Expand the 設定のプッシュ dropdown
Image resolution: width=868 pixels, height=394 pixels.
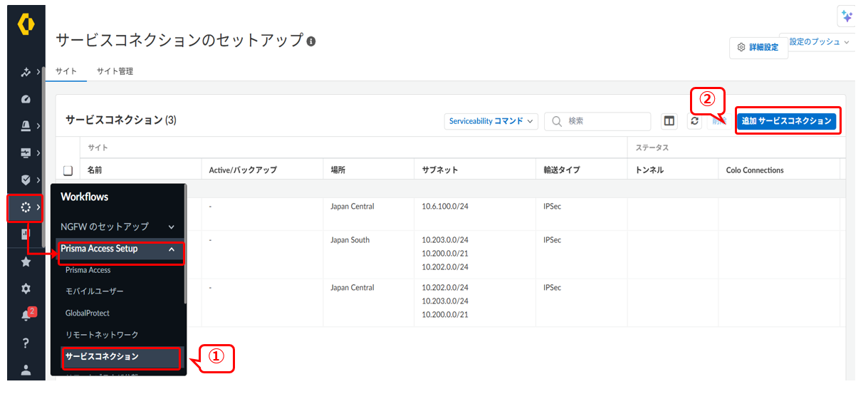pyautogui.click(x=819, y=42)
